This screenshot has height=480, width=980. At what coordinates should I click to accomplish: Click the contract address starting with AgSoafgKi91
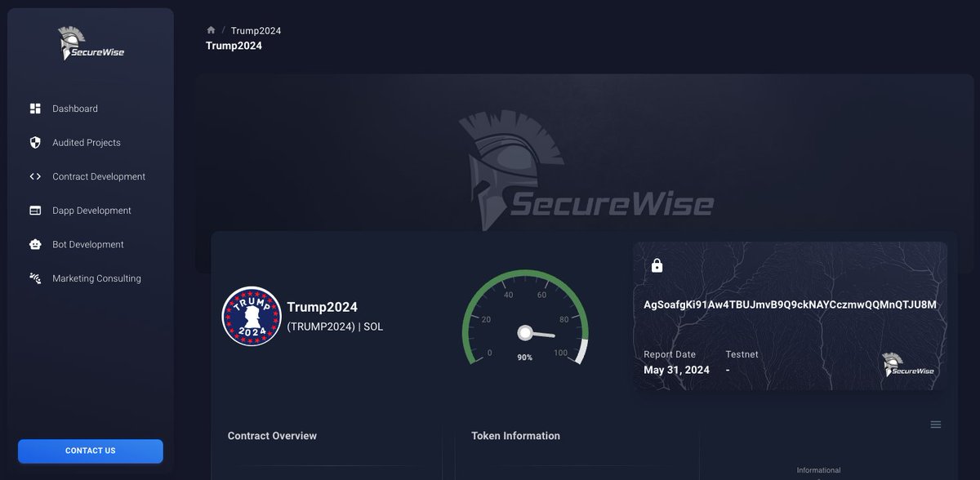coord(788,304)
